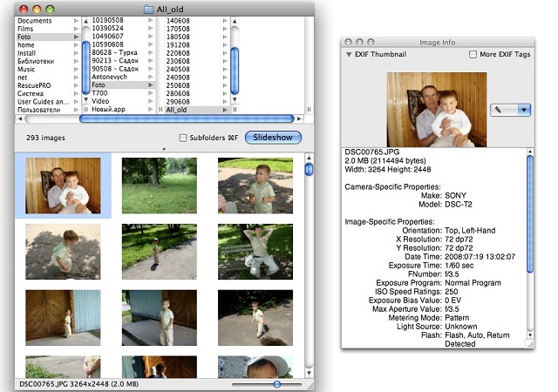Select thumbnail of child by wooden gate

(63, 318)
